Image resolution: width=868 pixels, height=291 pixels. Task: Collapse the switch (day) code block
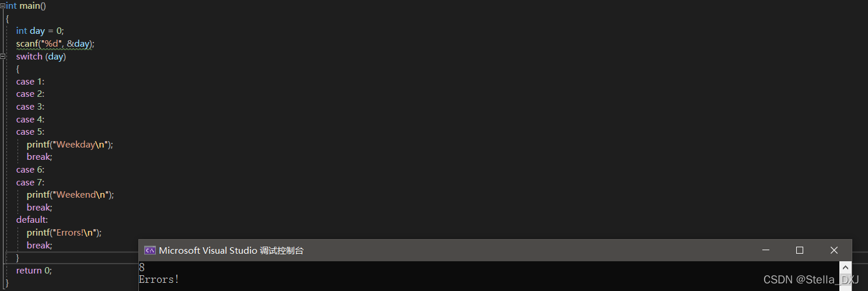[x=2, y=57]
